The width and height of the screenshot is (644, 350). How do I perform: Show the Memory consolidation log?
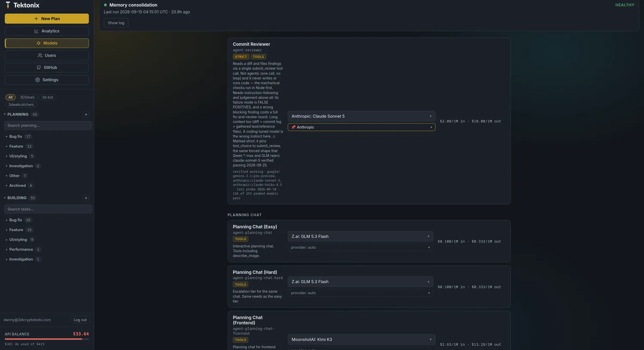(116, 23)
